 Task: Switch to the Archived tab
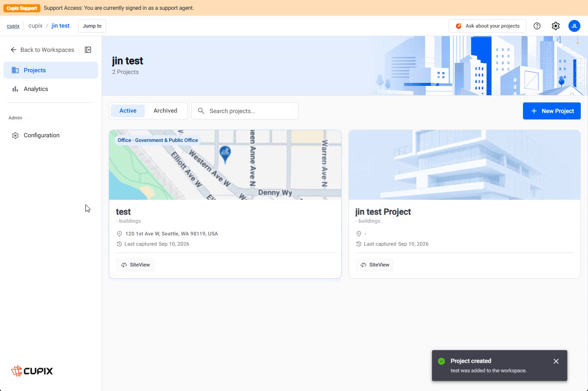click(x=165, y=111)
